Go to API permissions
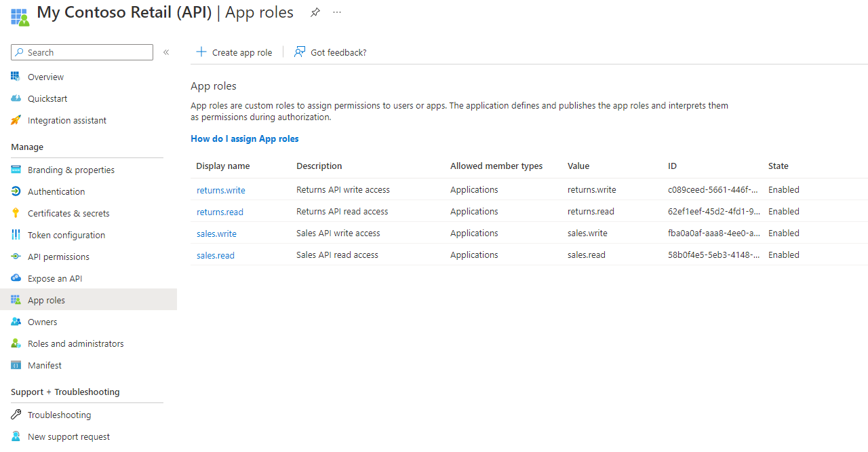The width and height of the screenshot is (868, 452). pyautogui.click(x=58, y=257)
